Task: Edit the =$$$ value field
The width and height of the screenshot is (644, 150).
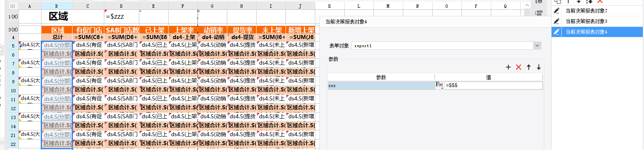Action: (x=493, y=85)
